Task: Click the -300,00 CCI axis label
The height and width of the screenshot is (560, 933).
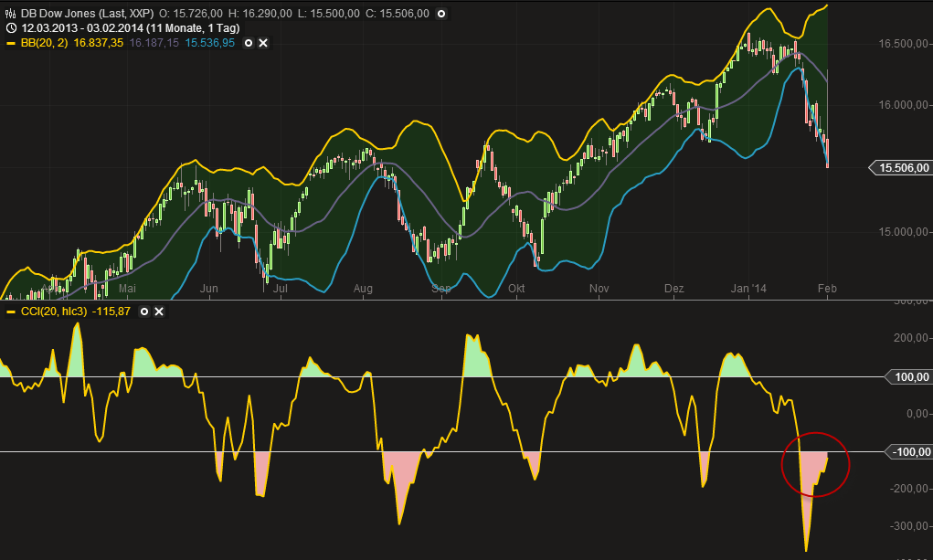Action: click(x=909, y=526)
